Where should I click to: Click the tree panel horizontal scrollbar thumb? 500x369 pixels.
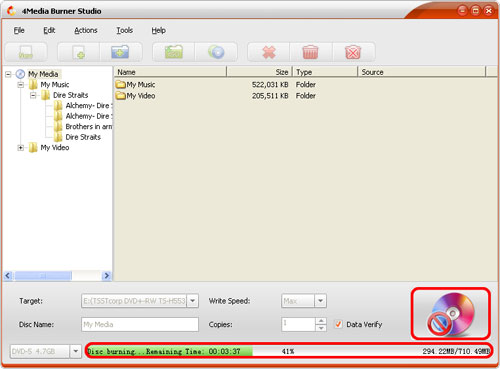(43, 276)
